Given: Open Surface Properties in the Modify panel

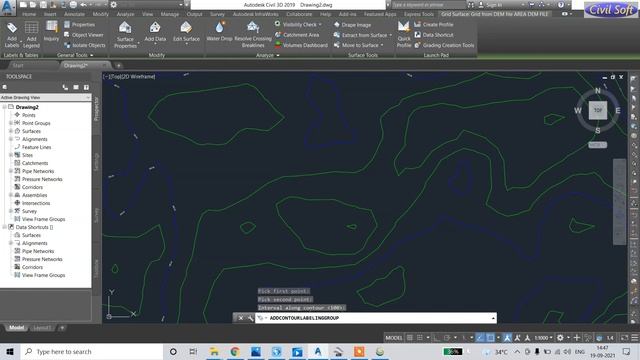Looking at the screenshot, I should click(125, 35).
